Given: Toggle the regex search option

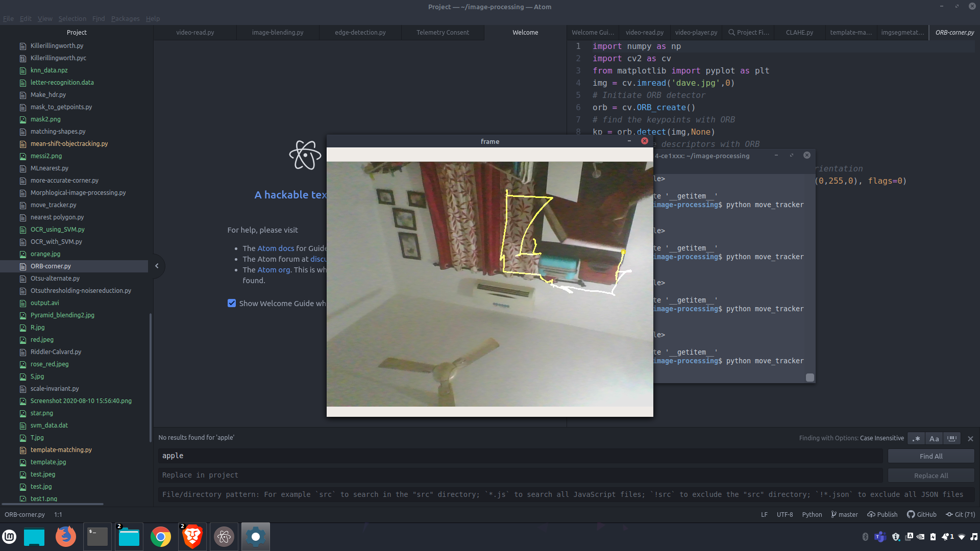Looking at the screenshot, I should tap(916, 439).
